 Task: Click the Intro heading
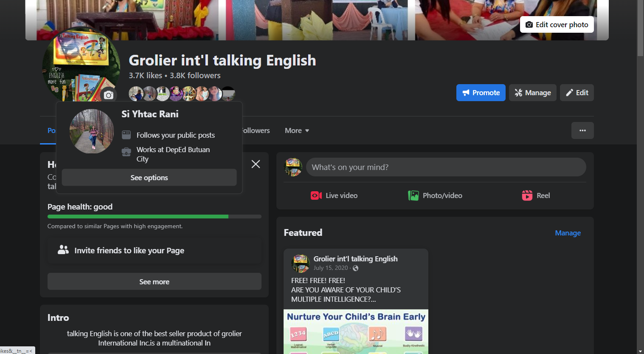pyautogui.click(x=58, y=318)
